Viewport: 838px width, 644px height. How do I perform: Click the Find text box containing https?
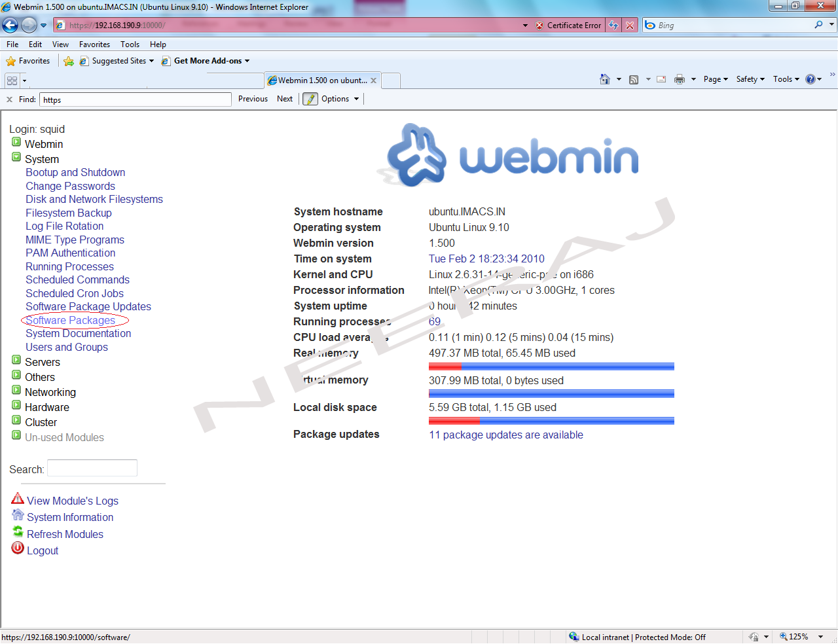(136, 99)
